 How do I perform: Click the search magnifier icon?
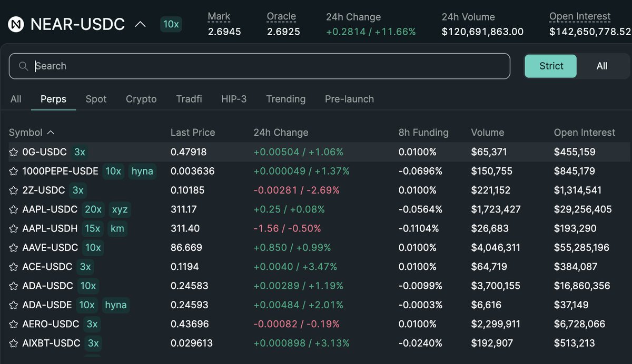(x=23, y=66)
